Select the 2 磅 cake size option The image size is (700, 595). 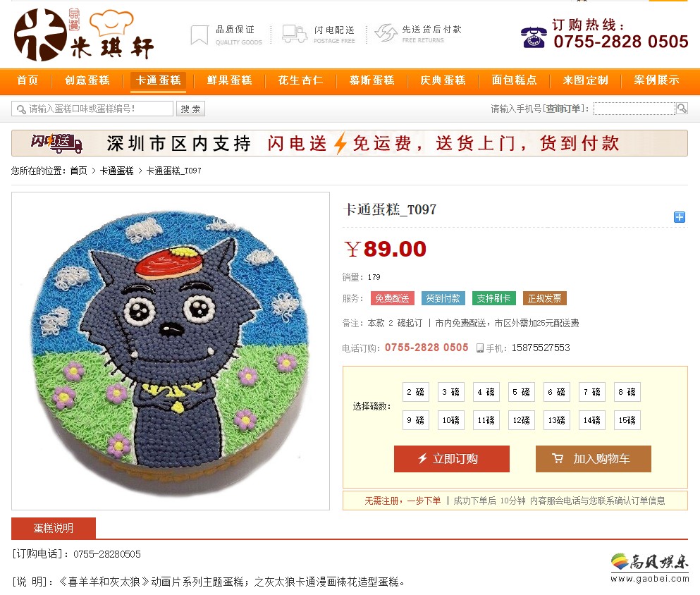416,392
